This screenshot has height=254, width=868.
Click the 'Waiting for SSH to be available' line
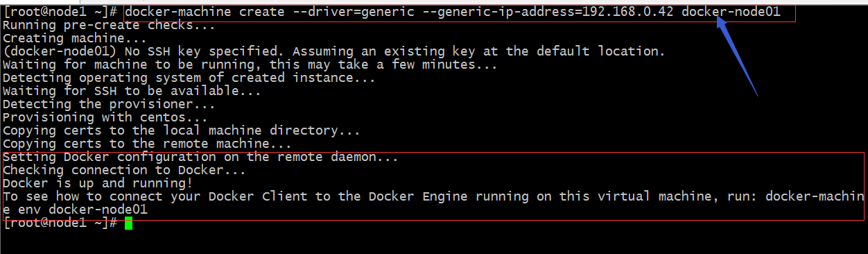point(132,91)
